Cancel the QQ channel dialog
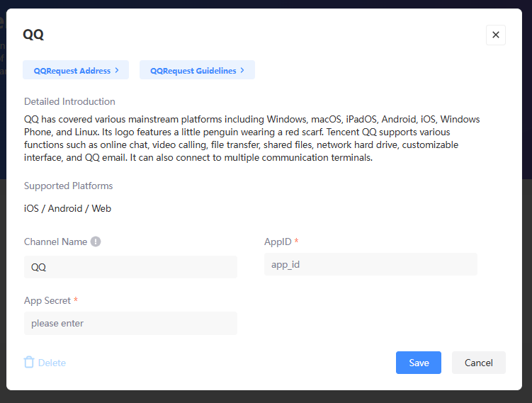532x403 pixels. pyautogui.click(x=478, y=363)
